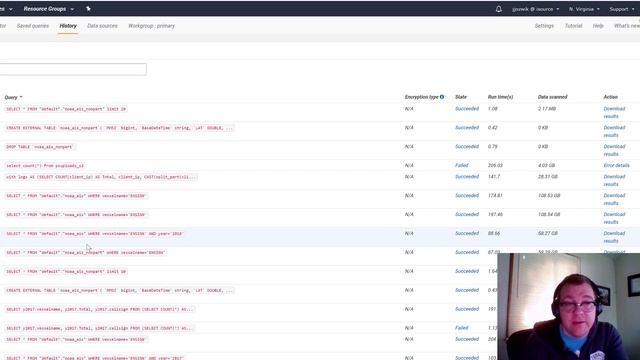The height and width of the screenshot is (360, 640).
Task: Open the Help link
Action: click(x=598, y=26)
